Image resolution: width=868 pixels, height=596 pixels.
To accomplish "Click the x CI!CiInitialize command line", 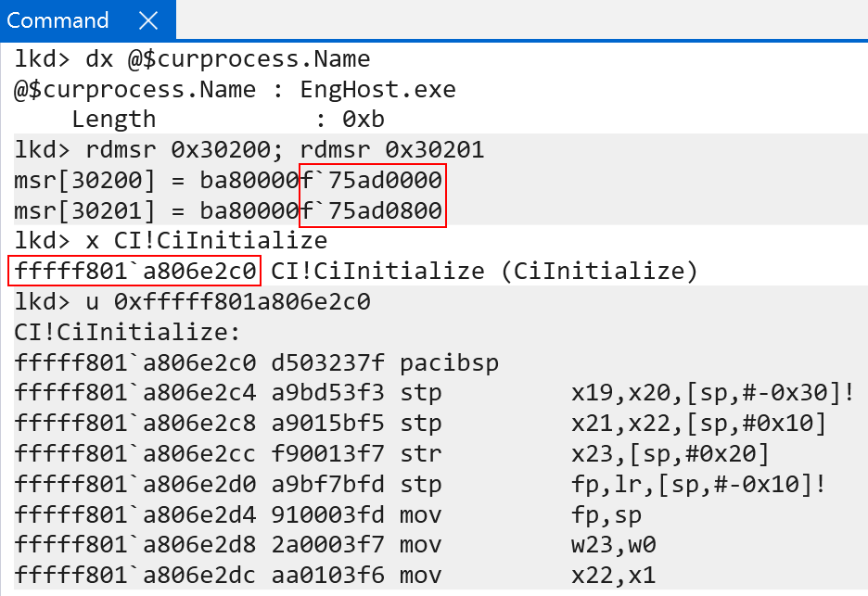I will coord(171,241).
